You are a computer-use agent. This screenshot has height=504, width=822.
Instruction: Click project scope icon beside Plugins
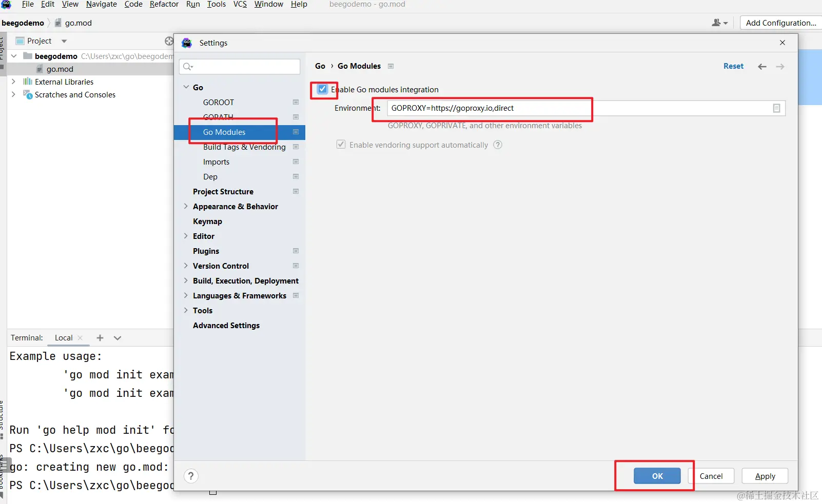click(x=296, y=251)
